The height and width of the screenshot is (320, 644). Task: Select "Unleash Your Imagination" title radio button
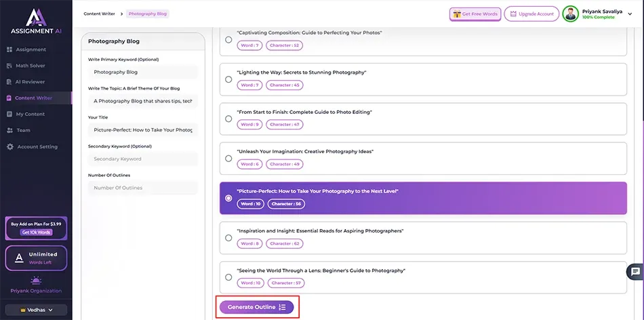(228, 159)
